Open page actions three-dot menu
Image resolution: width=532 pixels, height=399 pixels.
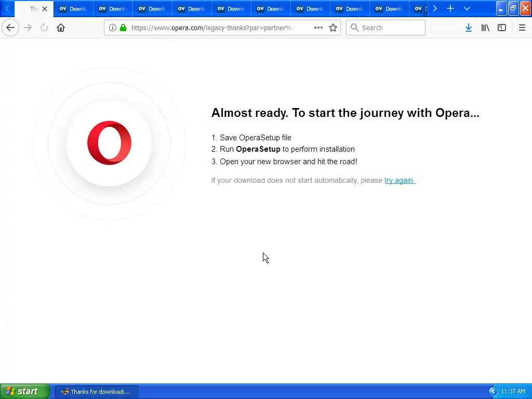[x=318, y=28]
